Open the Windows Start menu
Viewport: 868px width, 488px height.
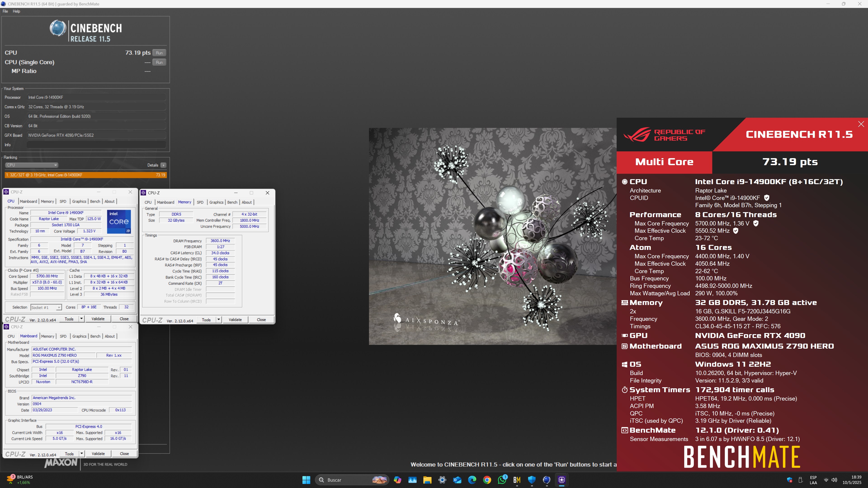(x=306, y=480)
